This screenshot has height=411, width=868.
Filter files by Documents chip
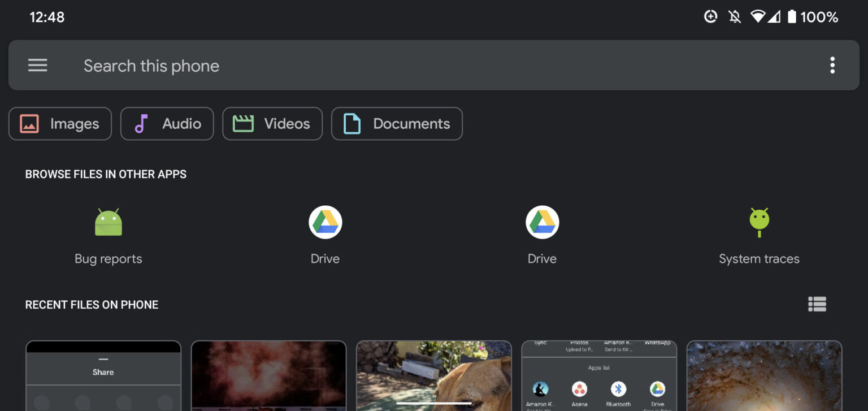[397, 124]
